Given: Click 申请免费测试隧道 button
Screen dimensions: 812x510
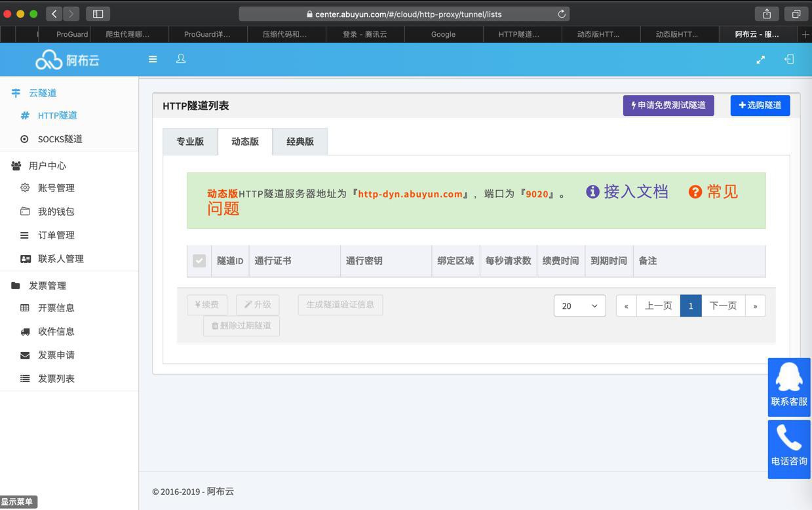Looking at the screenshot, I should pyautogui.click(x=668, y=106).
